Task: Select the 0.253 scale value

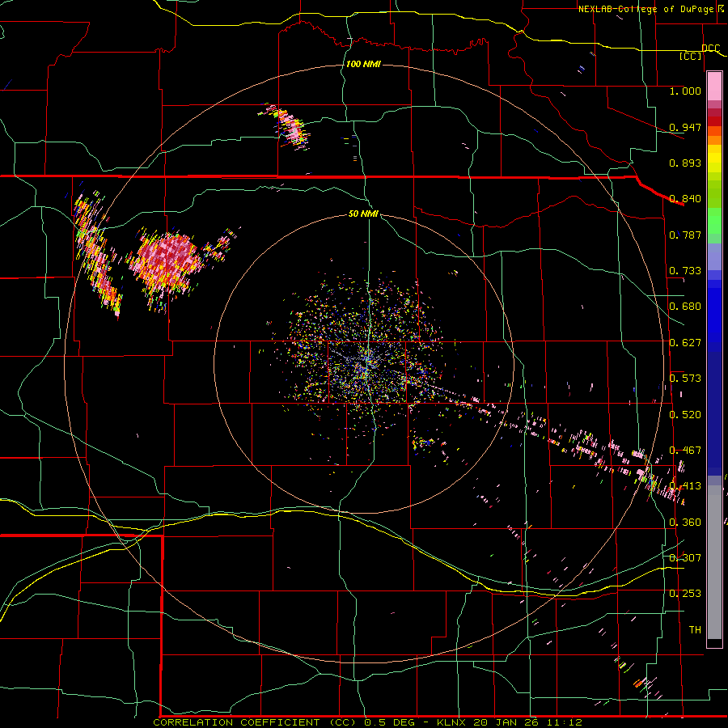Action: [685, 594]
